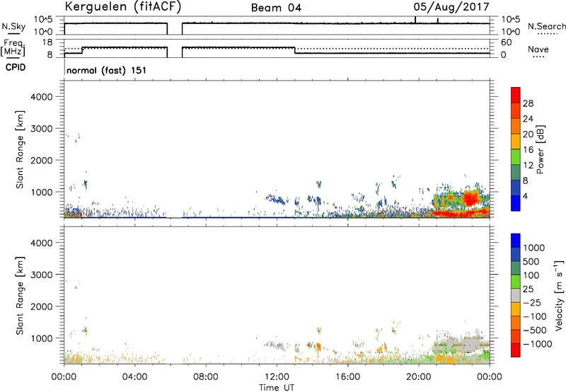Click the orange velocity echo near 14:20
Image resolution: width=566 pixels, height=392 pixels.
318,347
